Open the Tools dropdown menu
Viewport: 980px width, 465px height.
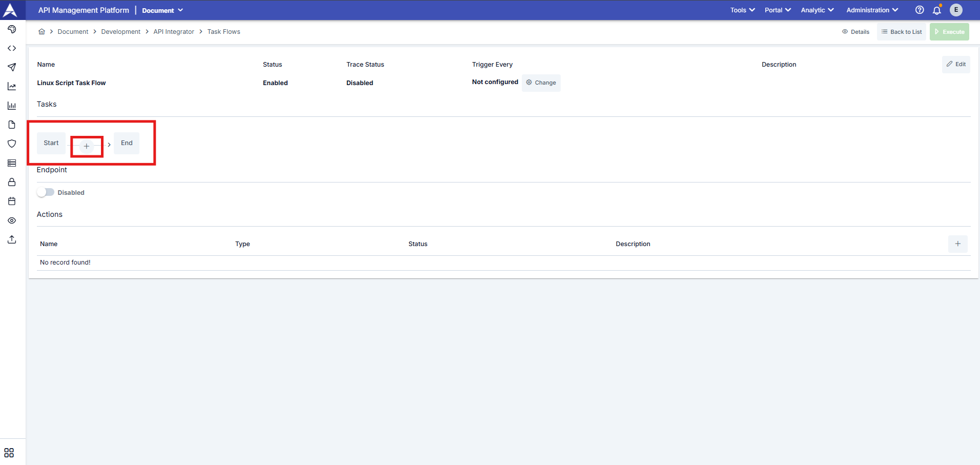[x=742, y=10]
